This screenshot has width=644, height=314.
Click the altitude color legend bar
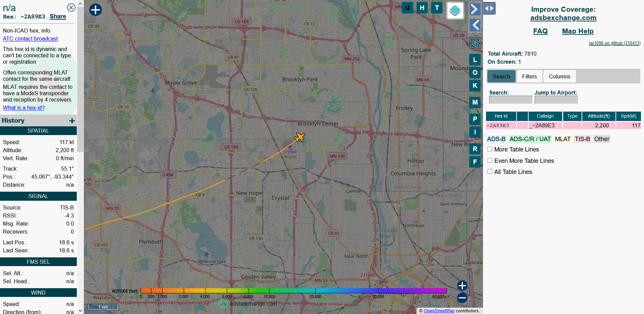(x=293, y=291)
